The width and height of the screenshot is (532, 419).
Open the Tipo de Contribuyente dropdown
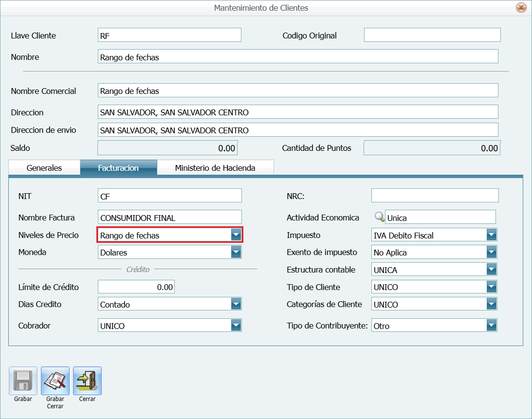click(x=492, y=325)
